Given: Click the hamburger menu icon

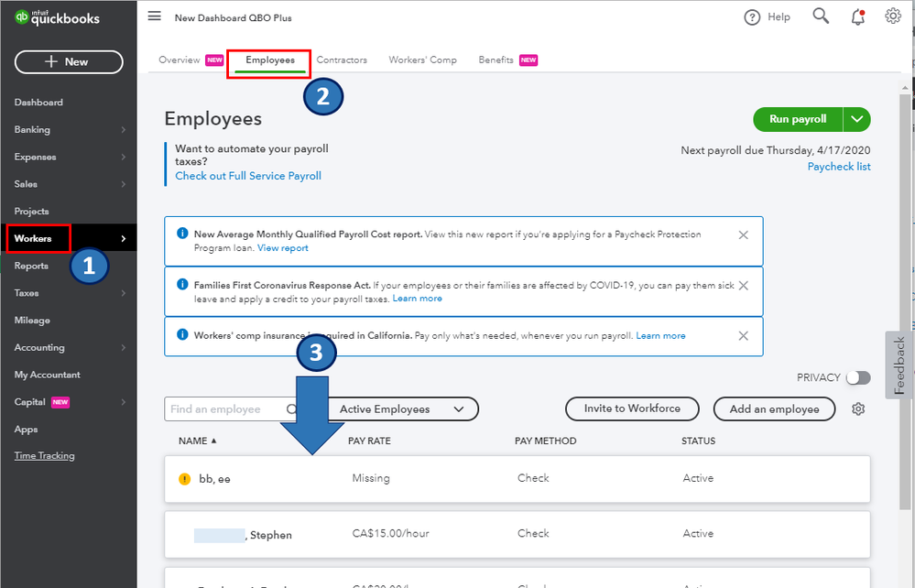Looking at the screenshot, I should click(x=154, y=16).
